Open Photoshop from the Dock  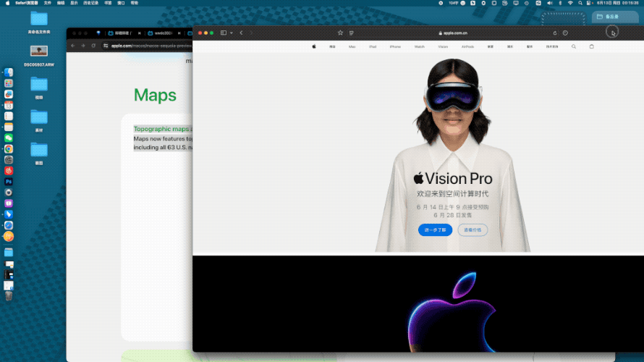pos(9,182)
